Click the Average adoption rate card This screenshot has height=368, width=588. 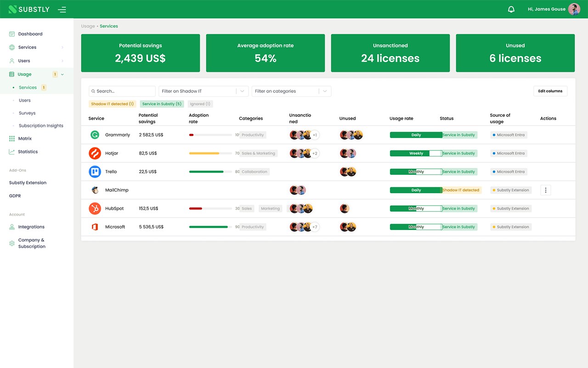pos(266,53)
